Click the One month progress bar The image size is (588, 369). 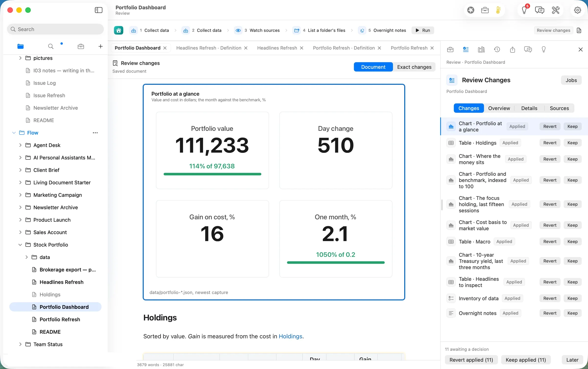click(x=336, y=263)
